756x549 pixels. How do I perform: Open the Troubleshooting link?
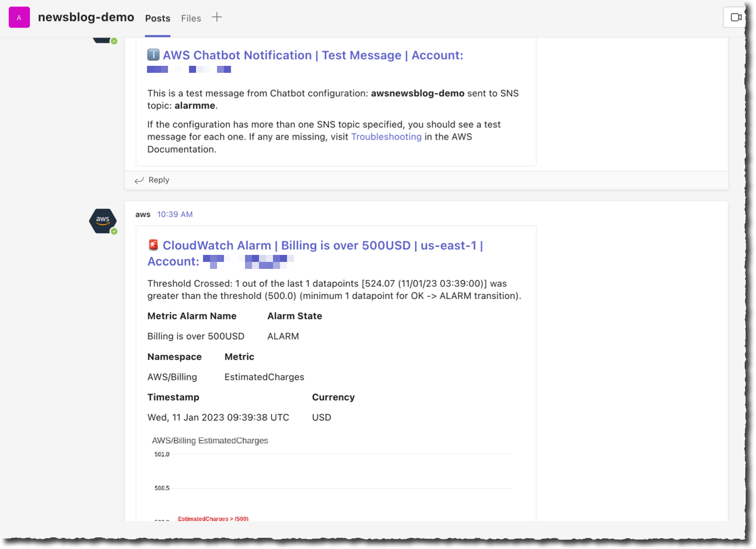[x=386, y=137]
